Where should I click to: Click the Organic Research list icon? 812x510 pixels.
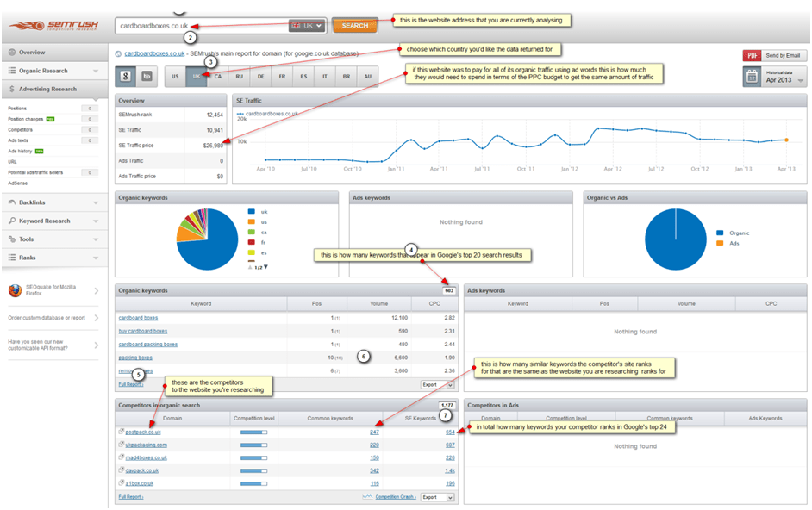pos(12,71)
